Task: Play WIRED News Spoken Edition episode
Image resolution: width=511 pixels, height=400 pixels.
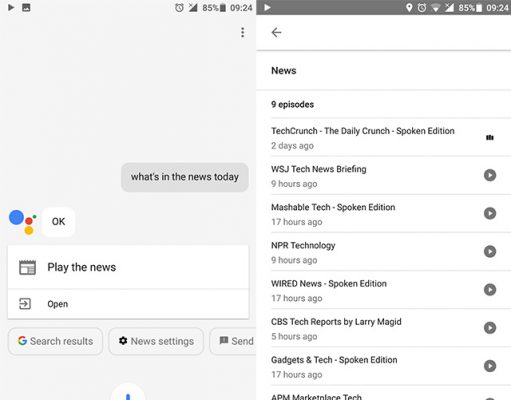Action: [490, 290]
